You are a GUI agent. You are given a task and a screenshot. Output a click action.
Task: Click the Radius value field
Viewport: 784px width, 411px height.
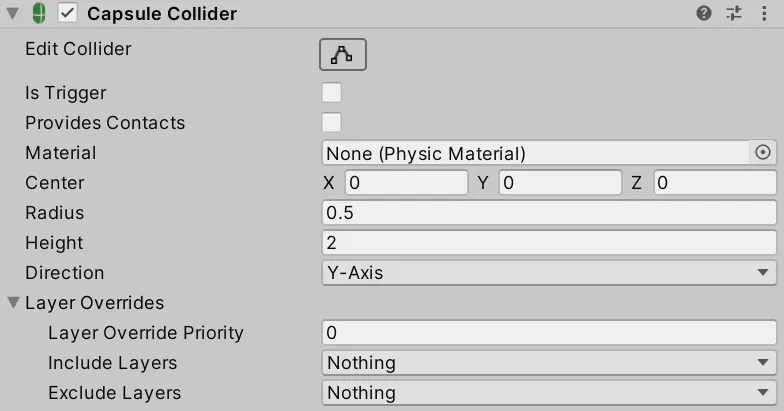pos(549,212)
